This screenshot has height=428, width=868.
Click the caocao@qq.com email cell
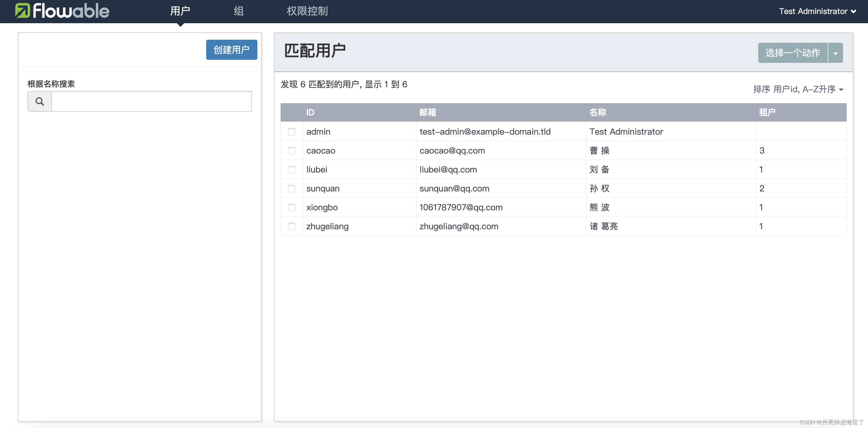(501, 151)
